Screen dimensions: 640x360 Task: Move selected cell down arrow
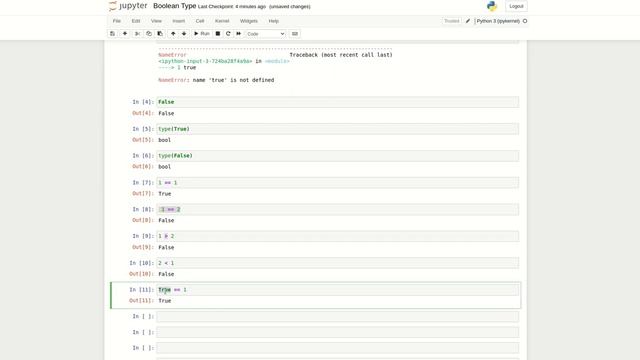click(x=184, y=34)
